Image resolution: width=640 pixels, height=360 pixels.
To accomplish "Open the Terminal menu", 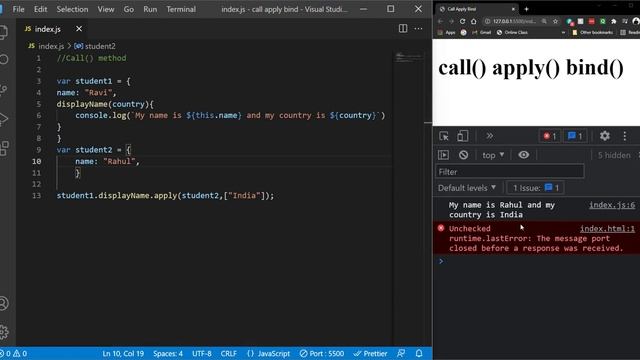I will pyautogui.click(x=181, y=9).
